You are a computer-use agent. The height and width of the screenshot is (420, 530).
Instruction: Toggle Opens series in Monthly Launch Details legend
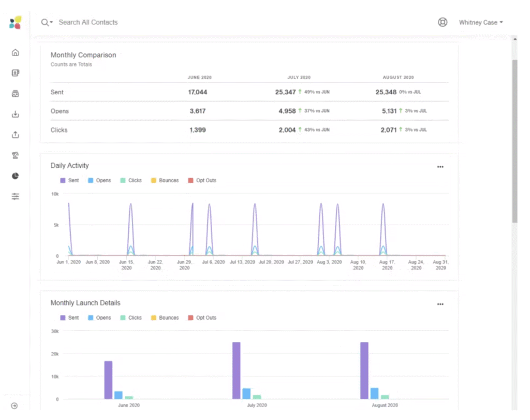[99, 318]
